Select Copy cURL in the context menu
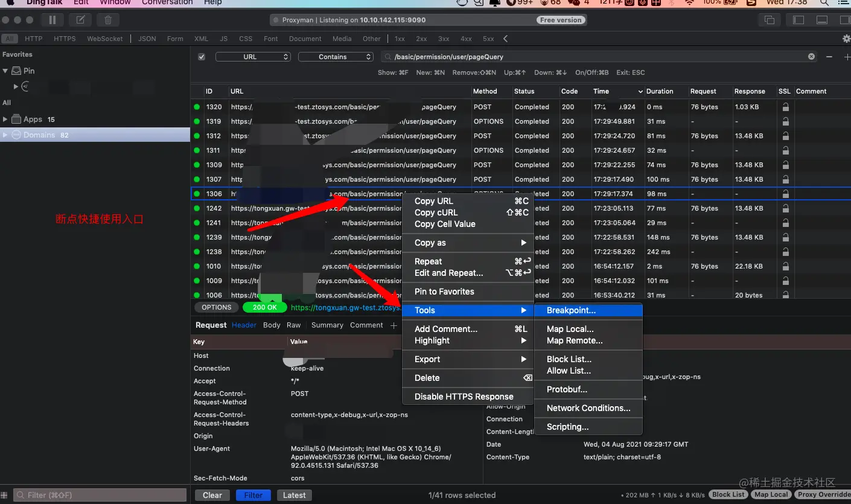Image resolution: width=851 pixels, height=504 pixels. [x=468, y=212]
